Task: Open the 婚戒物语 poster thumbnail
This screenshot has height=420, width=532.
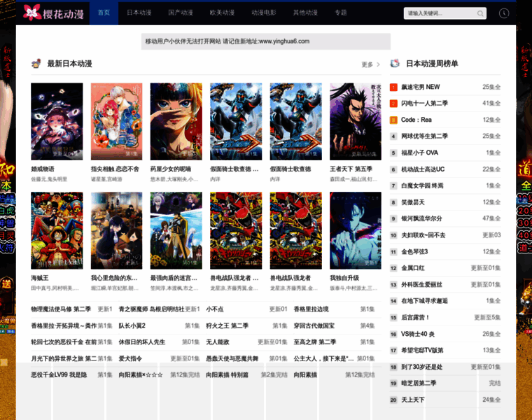Action: 57,122
